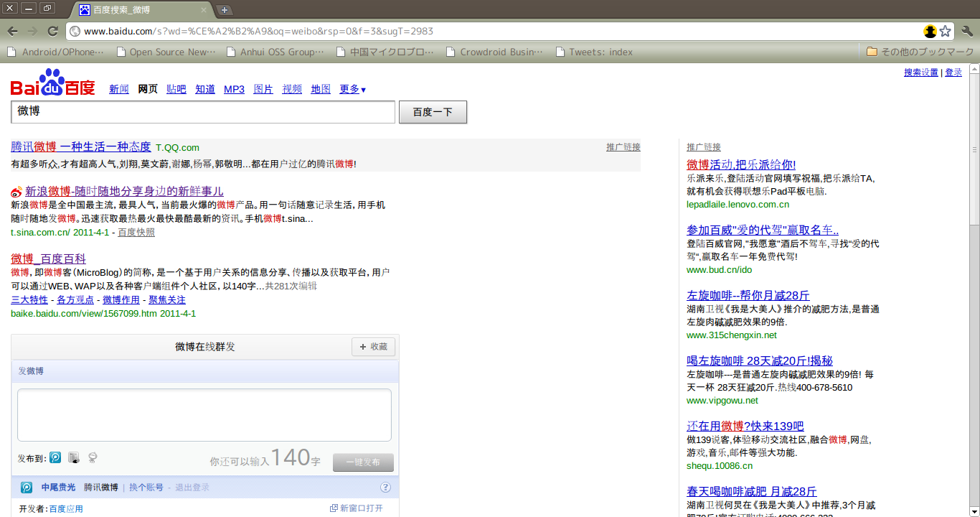Click the yellow extension icon in address bar
Viewport: 980px width, 517px height.
coord(930,31)
